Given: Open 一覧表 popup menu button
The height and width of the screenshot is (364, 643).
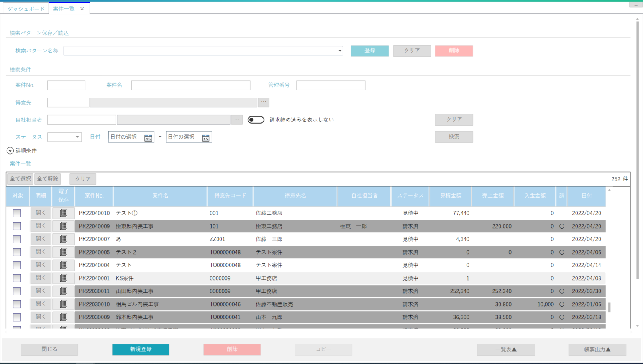Looking at the screenshot, I should [506, 349].
